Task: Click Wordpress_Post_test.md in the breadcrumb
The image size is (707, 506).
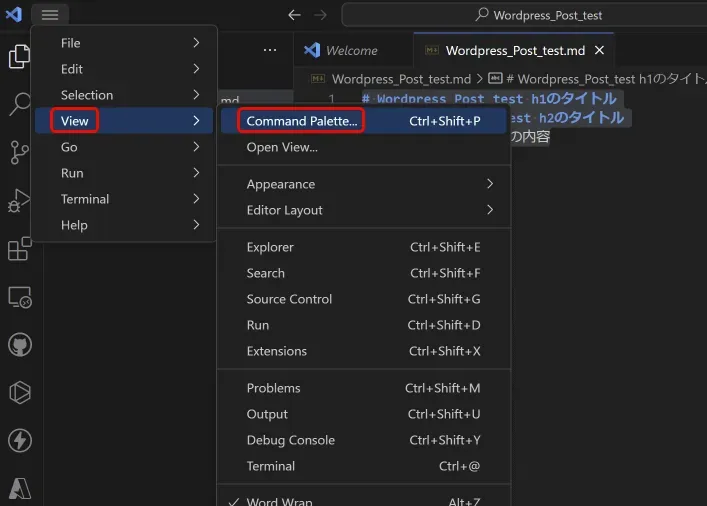Action: 401,79
